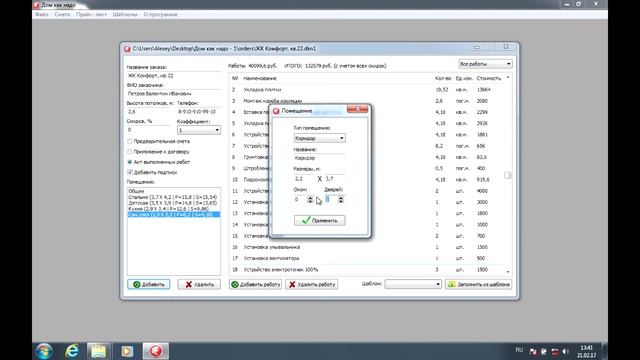
Task: Click the RU language indicator
Action: 519,350
